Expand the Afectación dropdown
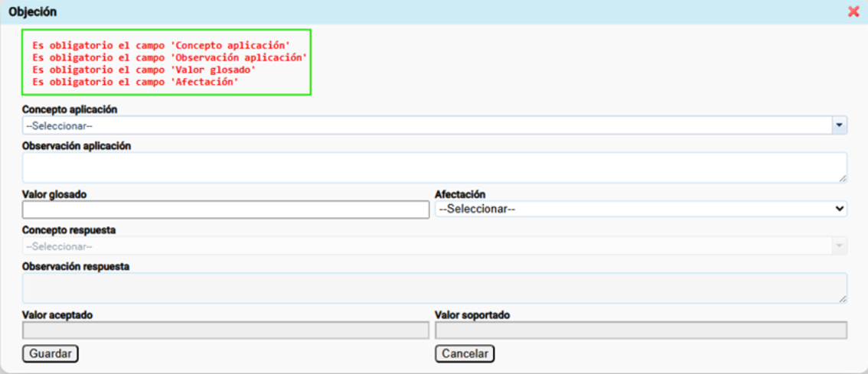The height and width of the screenshot is (374, 868). (x=641, y=209)
